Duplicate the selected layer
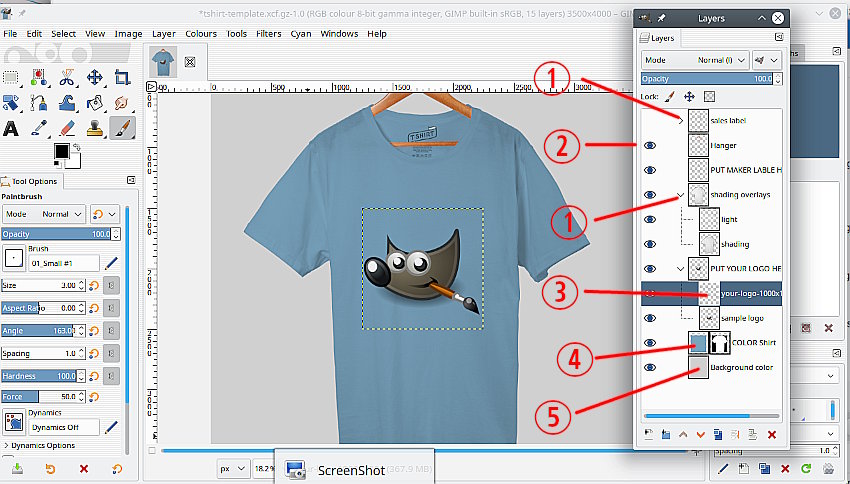850x484 pixels. click(718, 435)
